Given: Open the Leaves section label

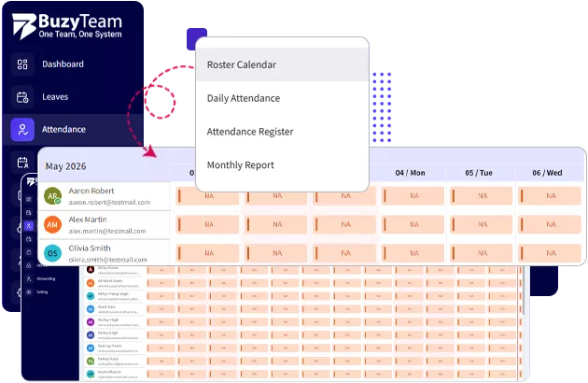Looking at the screenshot, I should [x=55, y=97].
